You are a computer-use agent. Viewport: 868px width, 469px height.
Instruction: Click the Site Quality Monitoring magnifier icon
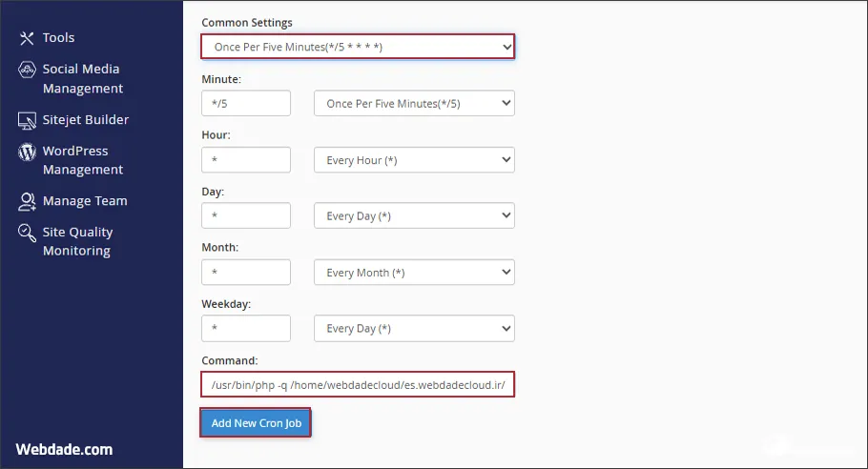pyautogui.click(x=27, y=234)
